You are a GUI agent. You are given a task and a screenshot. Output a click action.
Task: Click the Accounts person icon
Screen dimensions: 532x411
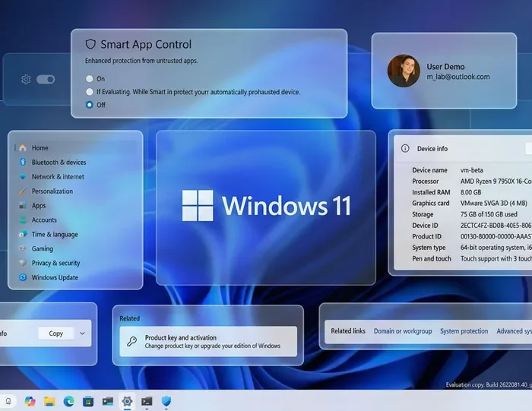23,220
